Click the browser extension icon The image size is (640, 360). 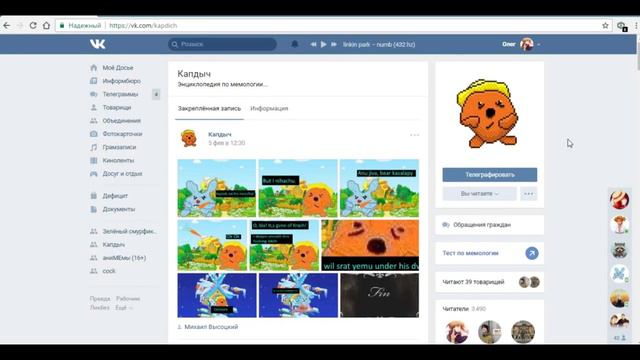(x=621, y=26)
